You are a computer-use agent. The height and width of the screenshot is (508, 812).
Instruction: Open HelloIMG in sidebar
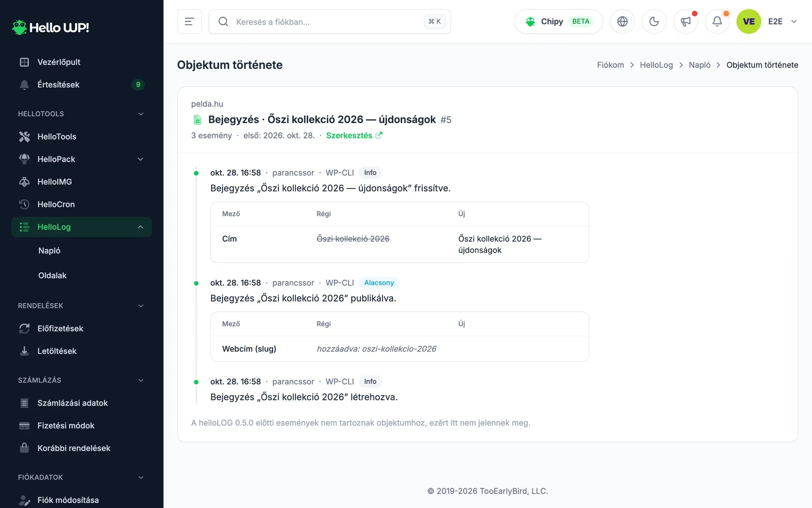point(81,182)
